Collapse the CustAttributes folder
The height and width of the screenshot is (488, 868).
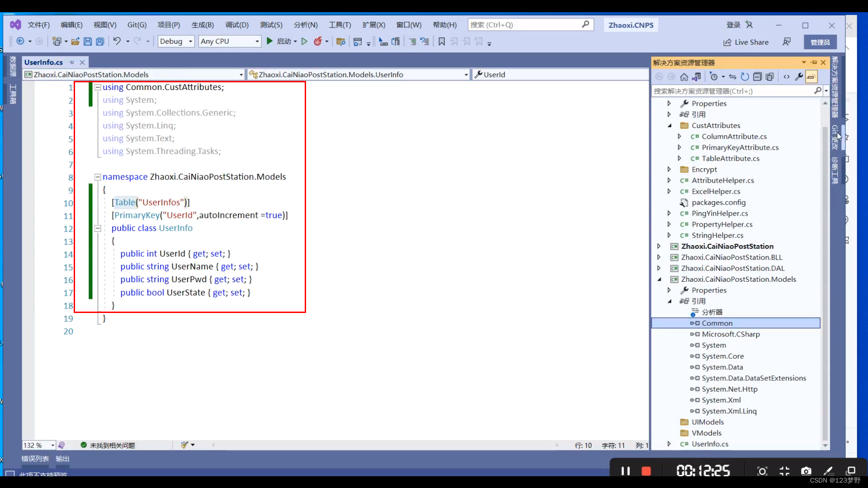(670, 125)
